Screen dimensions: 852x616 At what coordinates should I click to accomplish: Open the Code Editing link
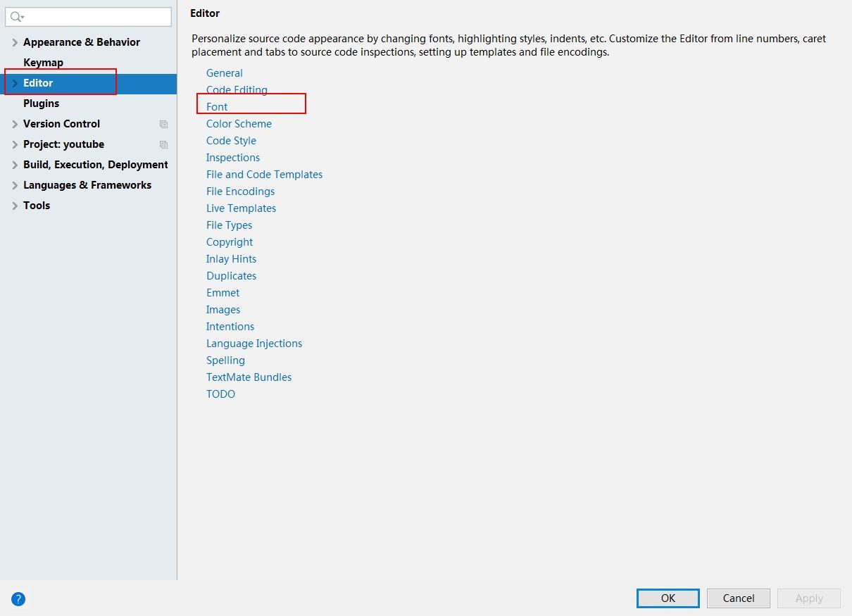pos(237,90)
